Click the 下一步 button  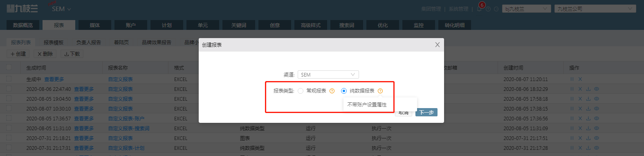pos(426,112)
